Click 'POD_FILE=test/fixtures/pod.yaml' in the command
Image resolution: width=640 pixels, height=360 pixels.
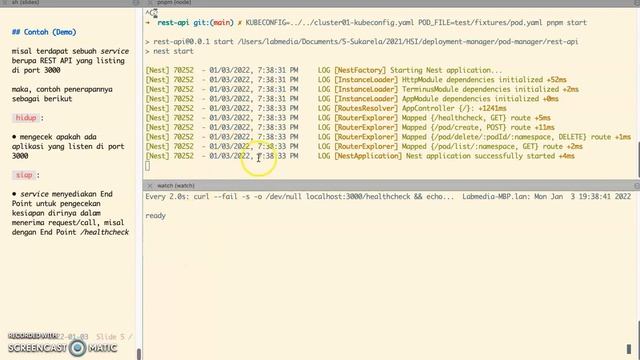click(480, 23)
